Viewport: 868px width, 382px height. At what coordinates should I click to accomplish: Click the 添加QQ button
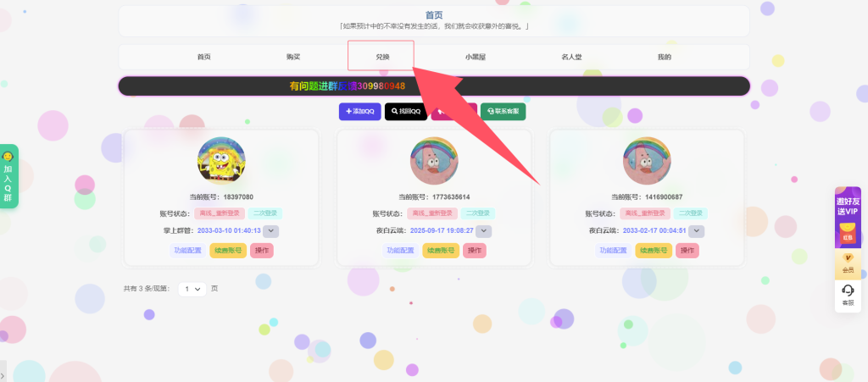(x=359, y=112)
